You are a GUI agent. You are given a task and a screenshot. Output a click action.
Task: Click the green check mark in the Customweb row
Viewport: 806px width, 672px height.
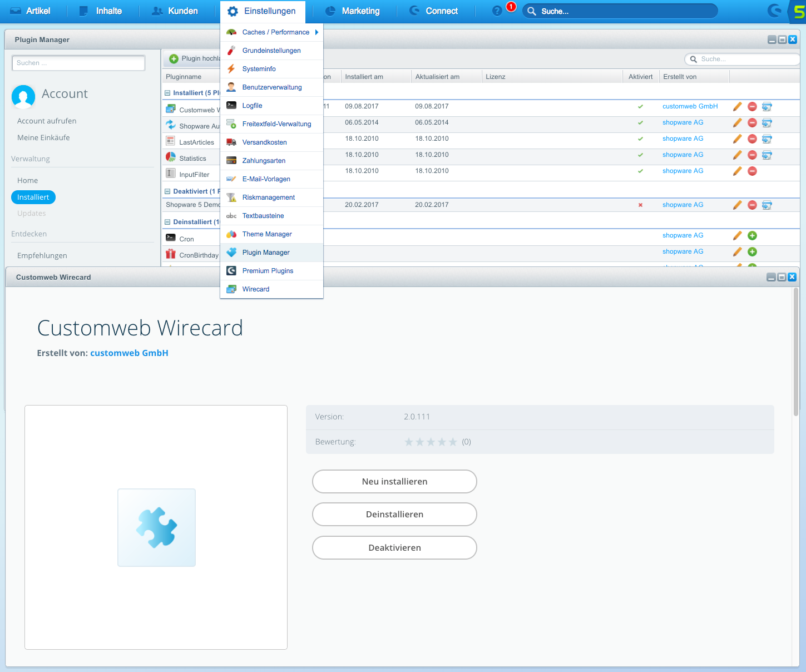640,107
